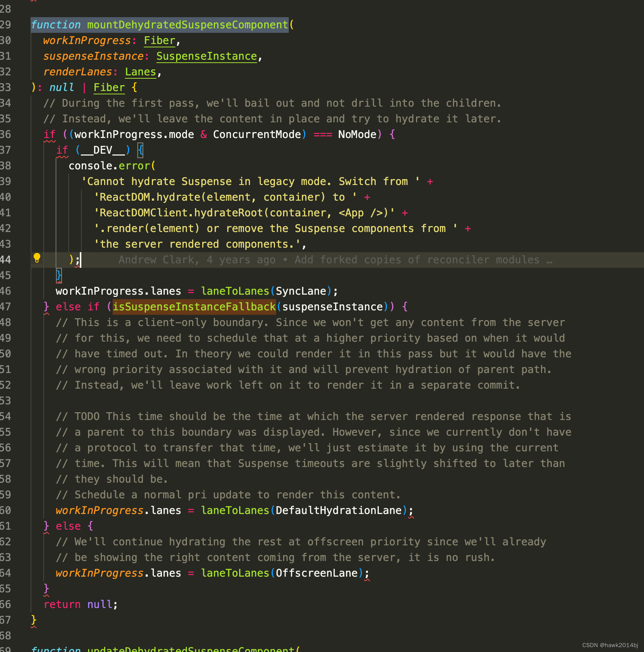Click the lightbulb quick-fix icon on line 44
This screenshot has height=652, width=644.
37,258
